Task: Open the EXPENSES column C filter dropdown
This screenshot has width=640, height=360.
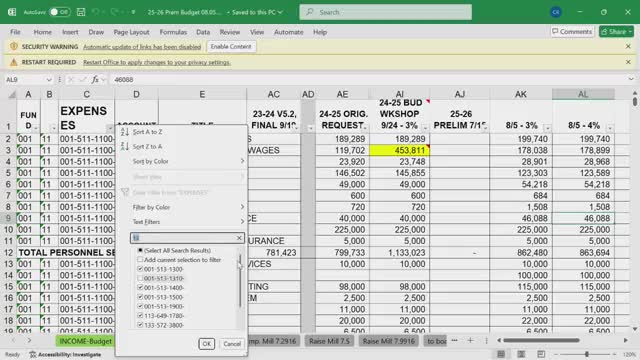Action: click(110, 128)
